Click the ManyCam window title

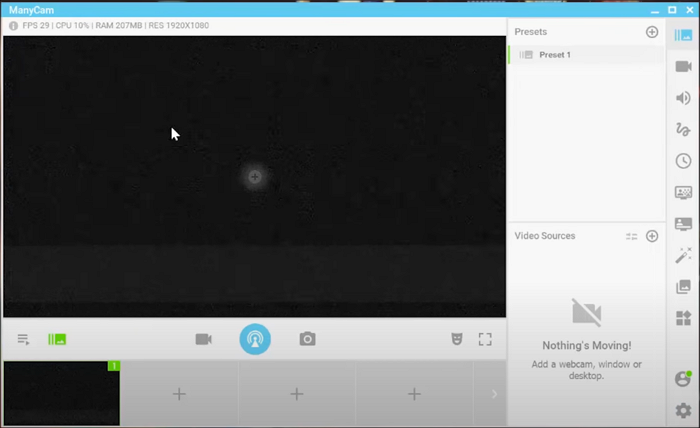31,10
